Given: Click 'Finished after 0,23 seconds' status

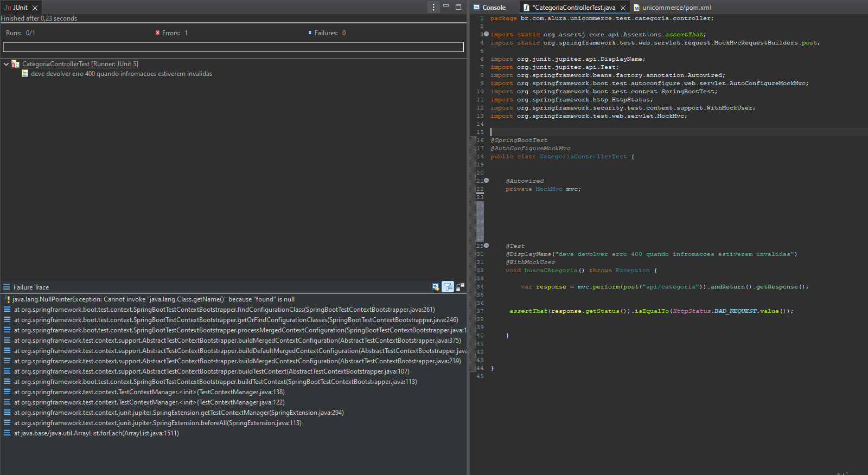Looking at the screenshot, I should pyautogui.click(x=39, y=18).
